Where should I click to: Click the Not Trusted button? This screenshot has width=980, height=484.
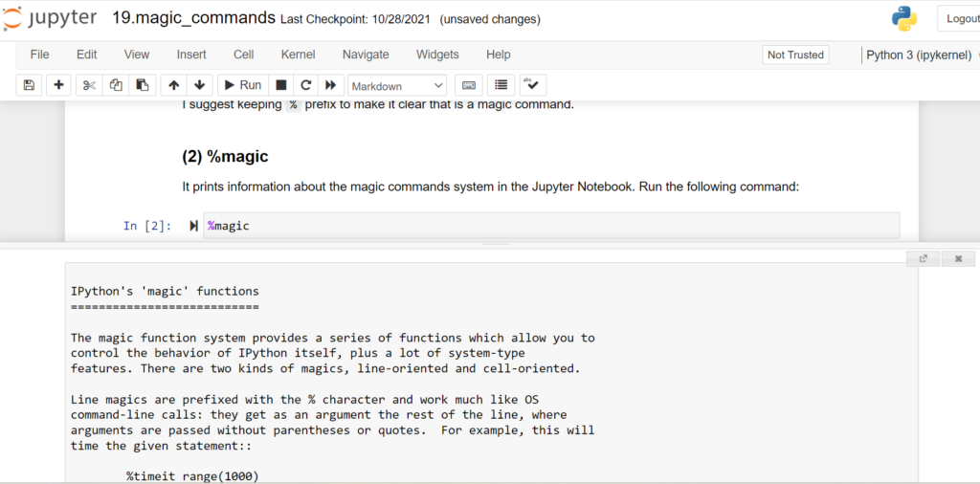[x=795, y=55]
